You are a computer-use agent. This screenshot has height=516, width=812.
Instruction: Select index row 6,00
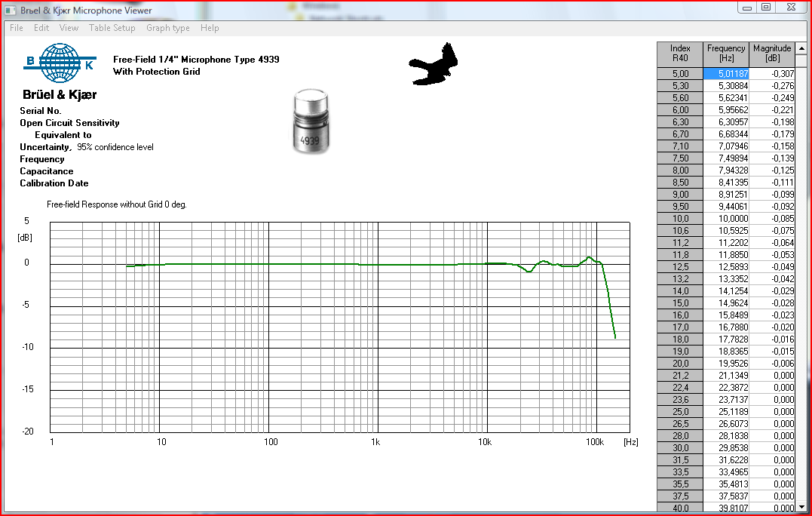tap(680, 110)
